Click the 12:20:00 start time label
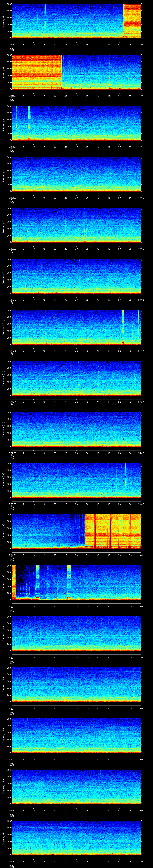 click(12, 351)
